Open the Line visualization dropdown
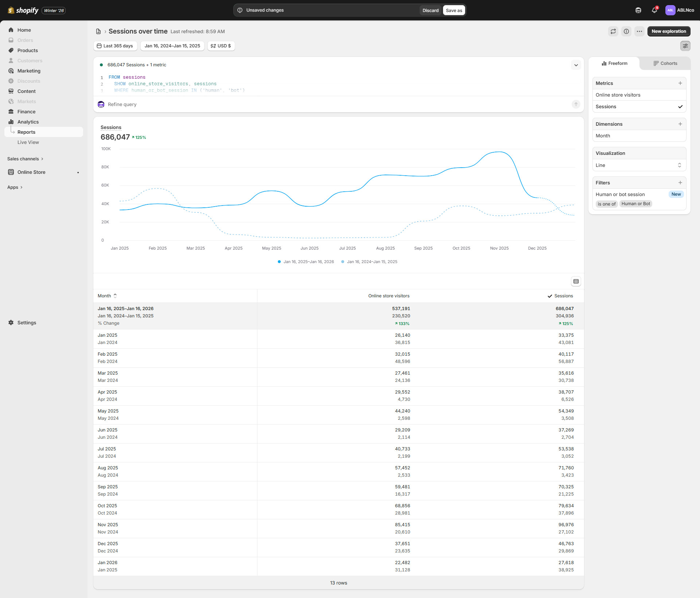Viewport: 700px width, 598px height. (x=639, y=165)
